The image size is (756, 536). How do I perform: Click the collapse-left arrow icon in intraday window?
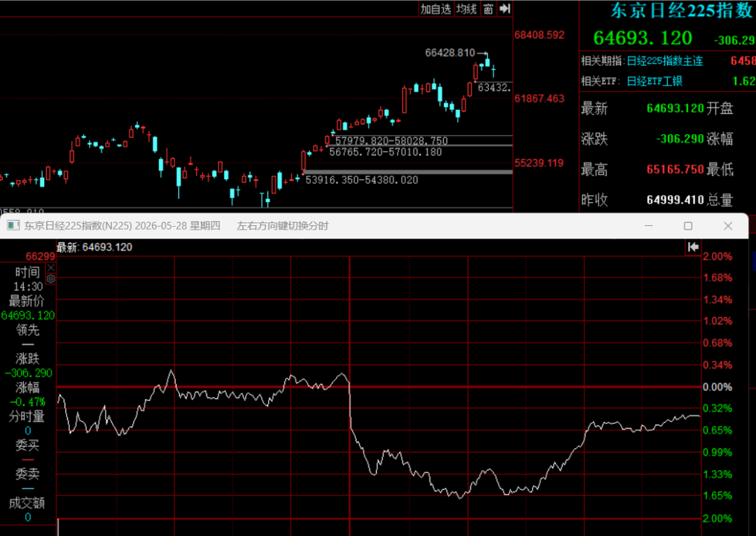click(x=693, y=247)
